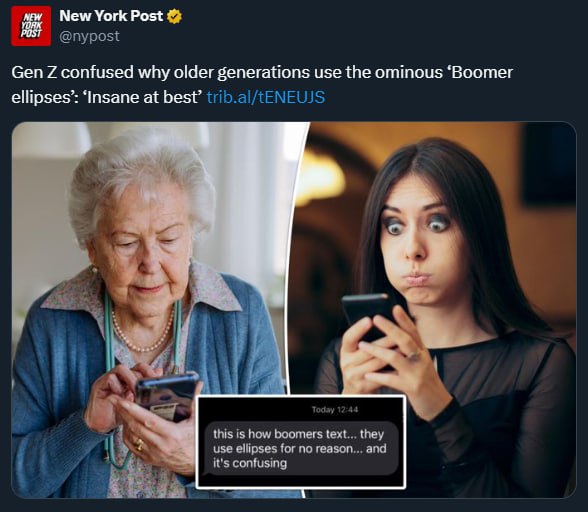Click the tweet headline text about Boomer ellipses
The image size is (588, 512).
(262, 85)
